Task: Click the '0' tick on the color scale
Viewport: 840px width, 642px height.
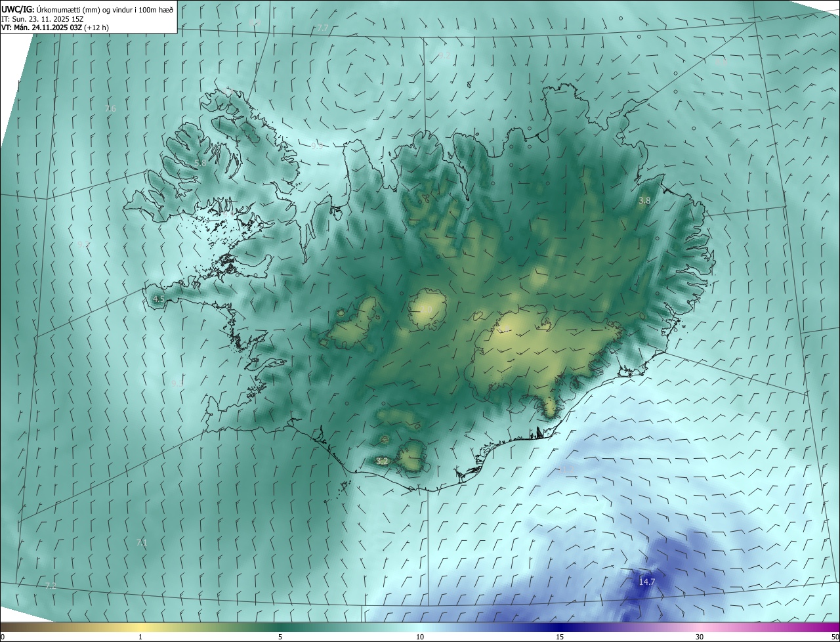Action: click(3, 637)
